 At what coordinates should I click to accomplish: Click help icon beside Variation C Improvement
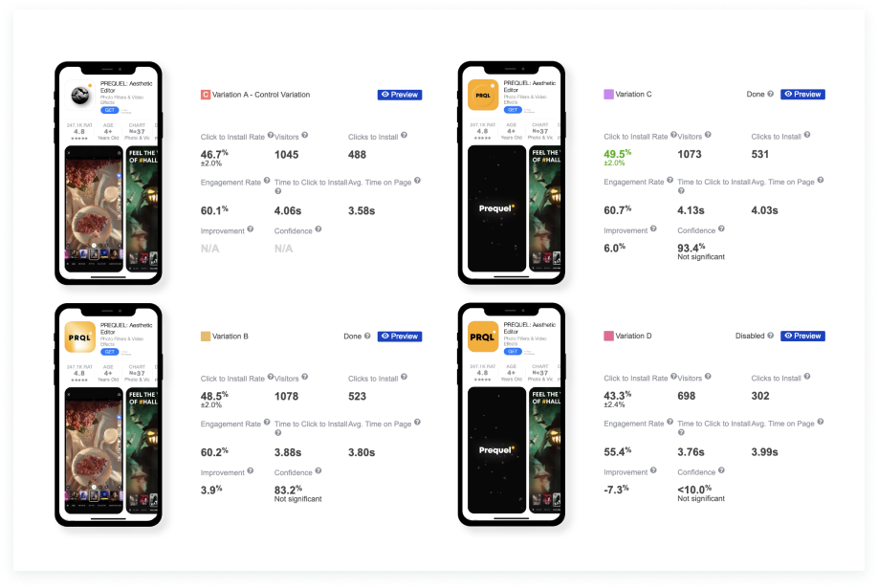tap(653, 229)
